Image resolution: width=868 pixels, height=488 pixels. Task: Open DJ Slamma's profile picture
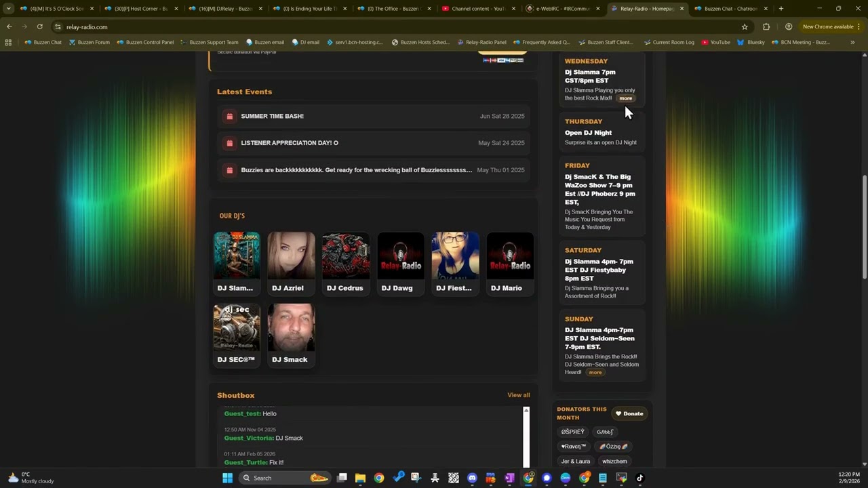[x=237, y=256]
